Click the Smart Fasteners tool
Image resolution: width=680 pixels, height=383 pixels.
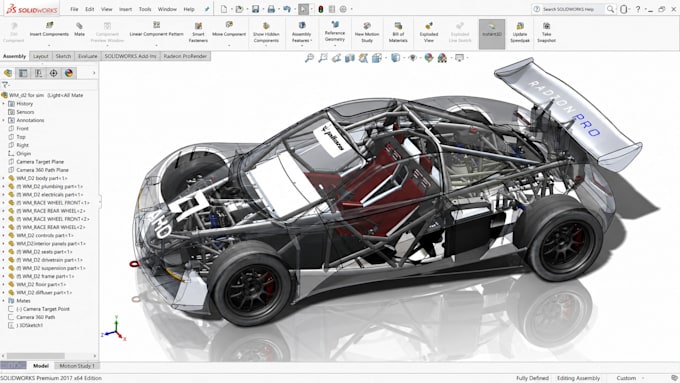coord(198,33)
